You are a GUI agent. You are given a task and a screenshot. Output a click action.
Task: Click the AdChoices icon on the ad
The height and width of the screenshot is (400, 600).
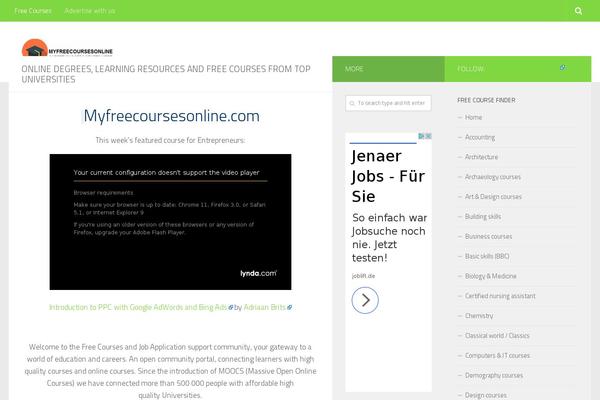[421, 136]
